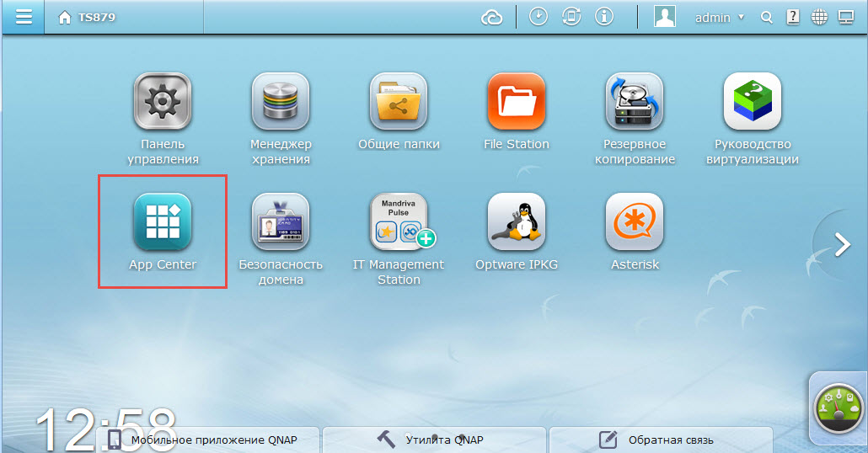Open external devices sync icon
The height and width of the screenshot is (453, 868).
[571, 17]
